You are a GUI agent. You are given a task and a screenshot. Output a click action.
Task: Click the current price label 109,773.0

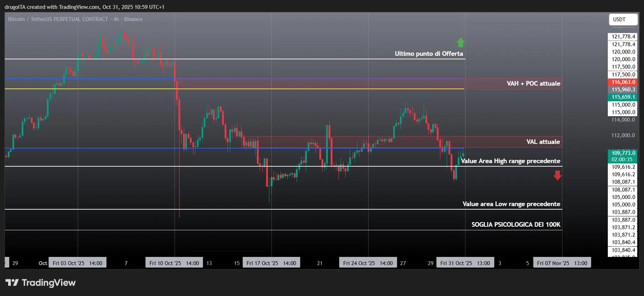click(x=623, y=153)
